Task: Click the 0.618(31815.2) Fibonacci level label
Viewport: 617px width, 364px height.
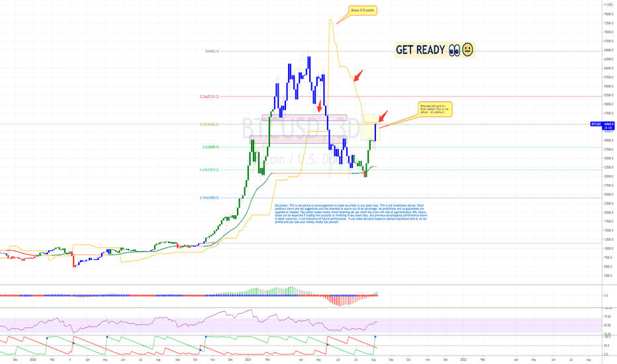Action: (x=209, y=170)
